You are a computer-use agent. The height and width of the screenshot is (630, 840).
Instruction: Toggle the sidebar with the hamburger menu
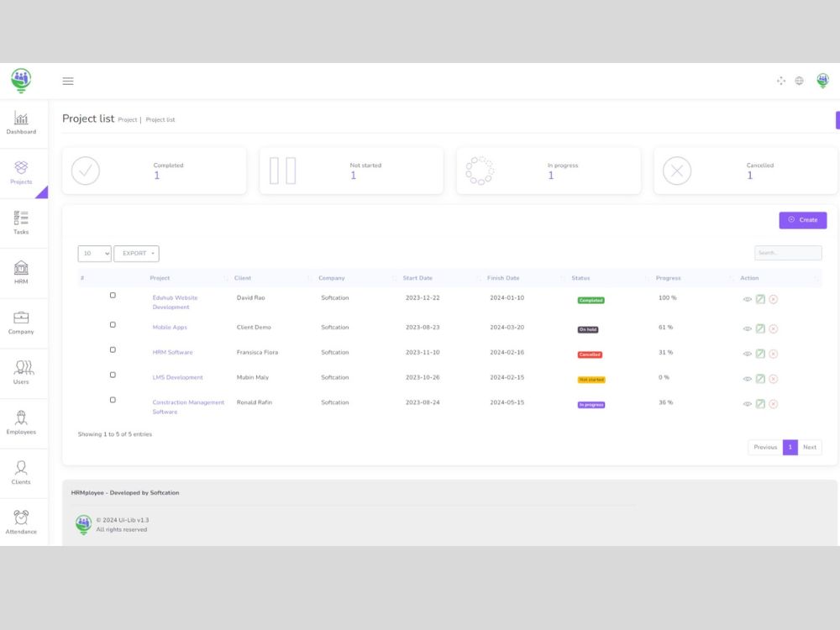68,81
